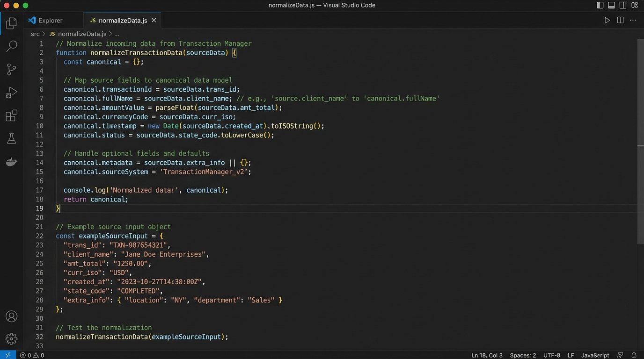Open the Docker view
Viewport: 644px width, 359px height.
point(11,162)
